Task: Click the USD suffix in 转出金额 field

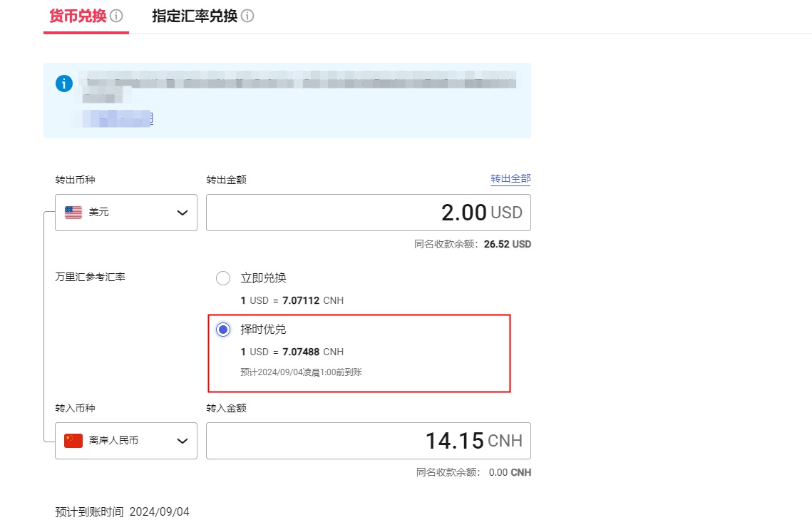Action: click(x=506, y=213)
